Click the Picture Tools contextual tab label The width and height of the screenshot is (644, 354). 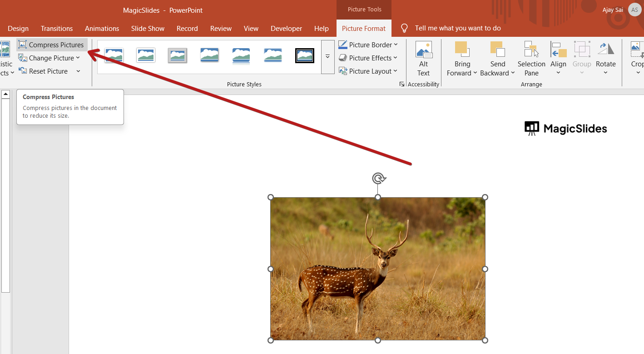(x=365, y=9)
